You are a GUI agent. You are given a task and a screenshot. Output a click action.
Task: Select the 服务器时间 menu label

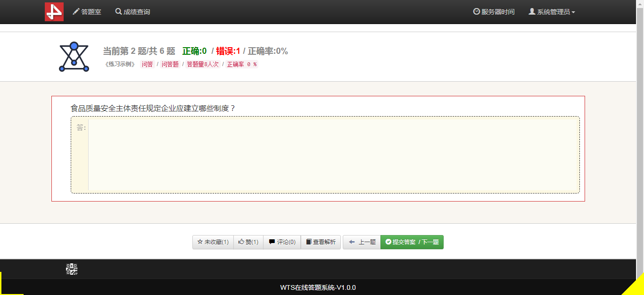tap(498, 12)
